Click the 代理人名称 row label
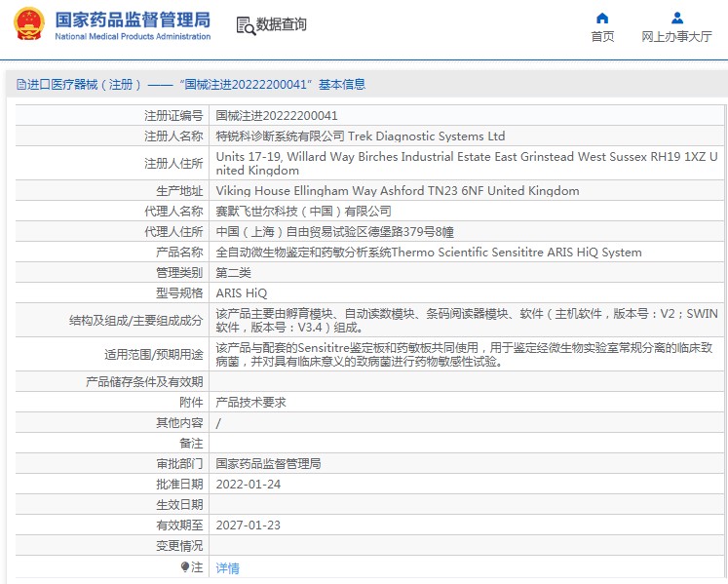 click(173, 211)
